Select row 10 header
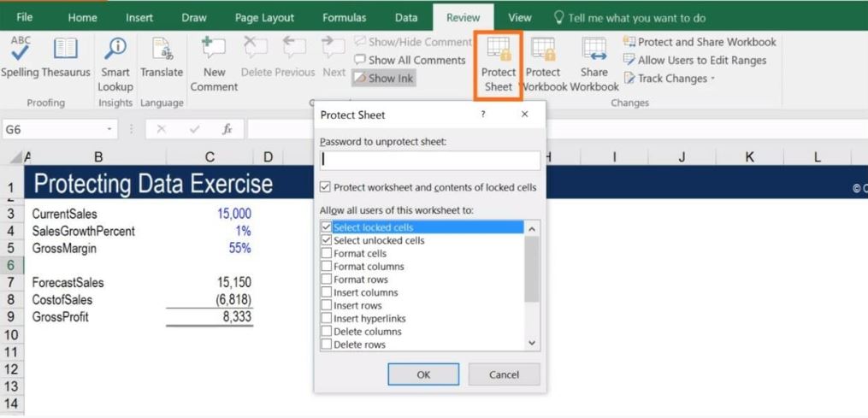The image size is (868, 418). [x=12, y=334]
